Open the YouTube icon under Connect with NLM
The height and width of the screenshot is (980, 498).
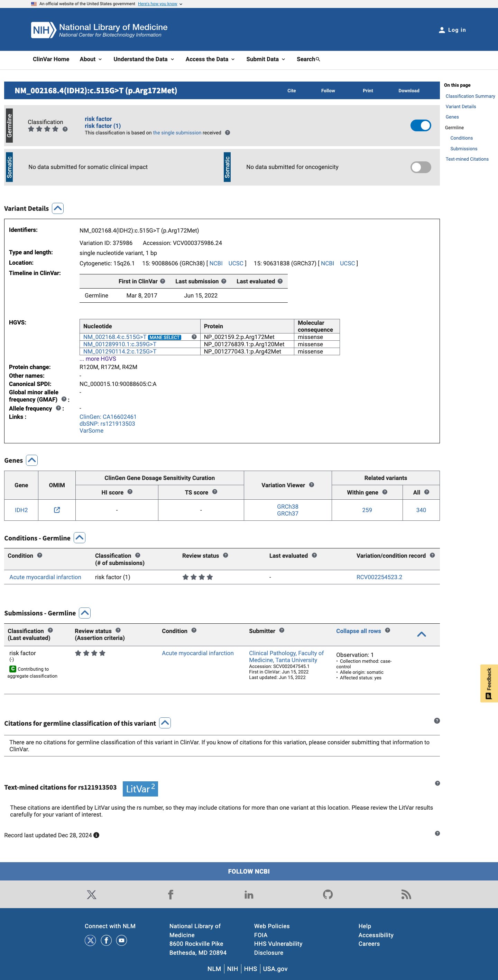point(121,941)
